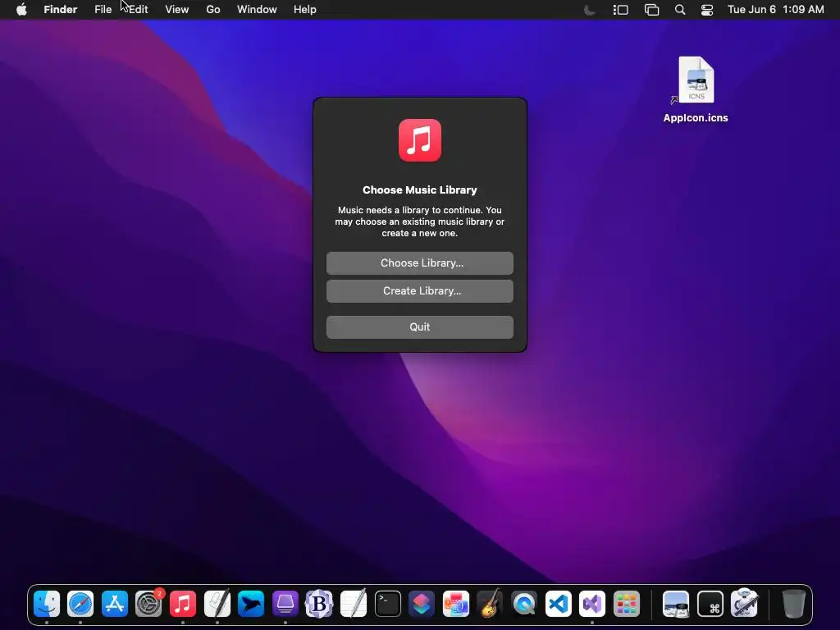The height and width of the screenshot is (630, 840).
Task: Open the Apple menu
Action: [21, 10]
